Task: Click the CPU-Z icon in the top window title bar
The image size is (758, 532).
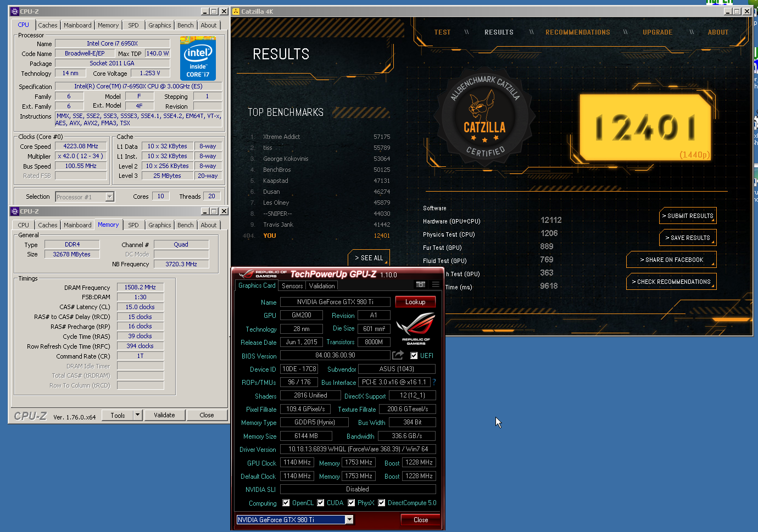Action: coord(15,11)
